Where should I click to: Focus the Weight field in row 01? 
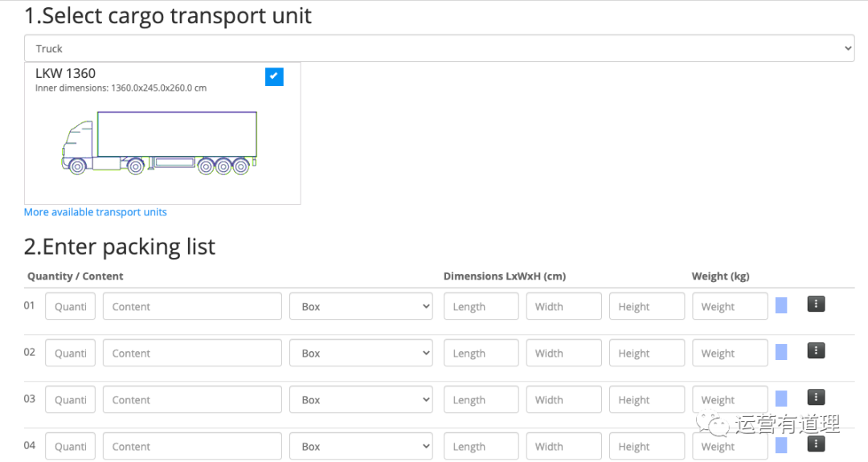tap(730, 306)
